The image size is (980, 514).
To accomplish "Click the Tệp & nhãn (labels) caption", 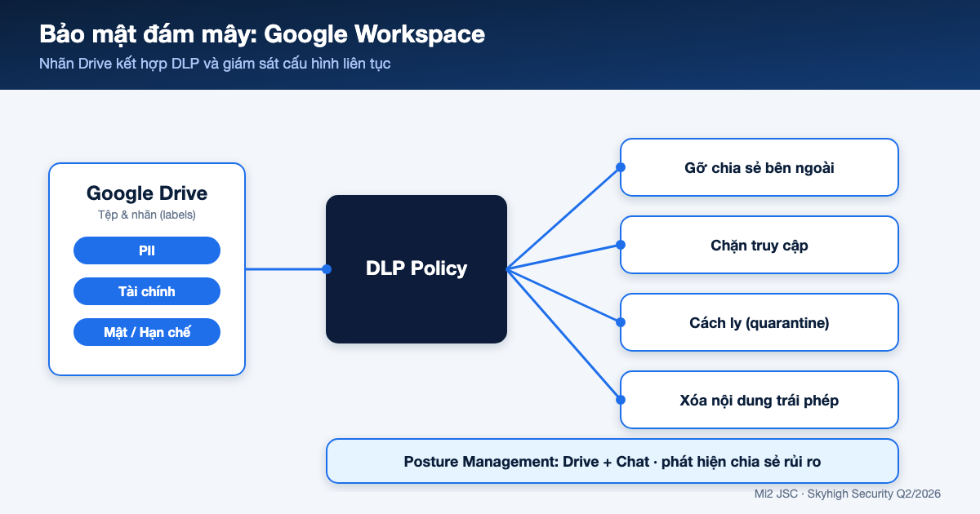I will pos(147,215).
